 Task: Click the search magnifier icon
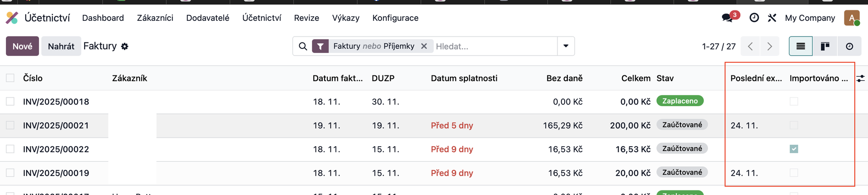point(303,46)
